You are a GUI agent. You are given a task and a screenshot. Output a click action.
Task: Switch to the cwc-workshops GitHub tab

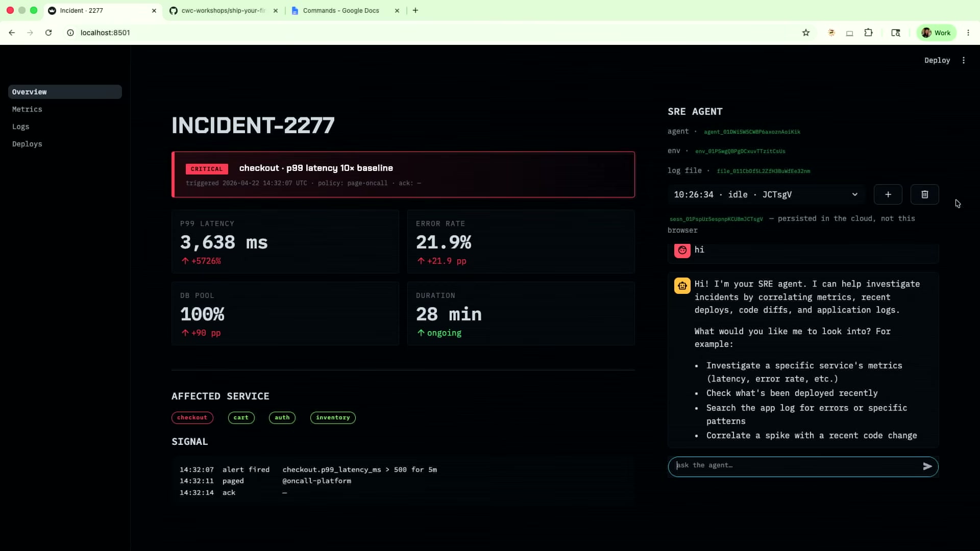pos(223,10)
